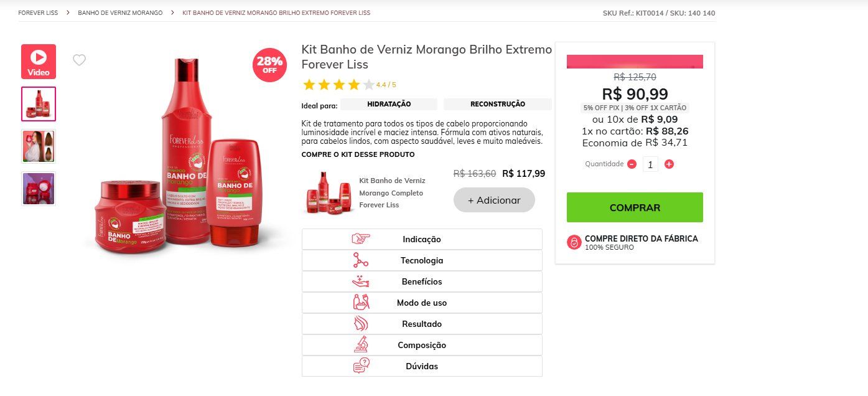Select the hair before-after thumbnail
The height and width of the screenshot is (396, 868).
pyautogui.click(x=39, y=146)
